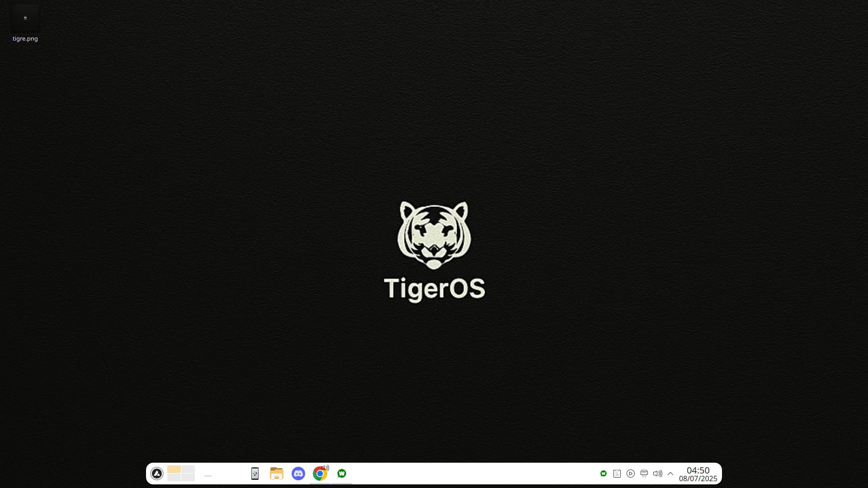Click the green W icon in the system tray
The image size is (868, 488).
tap(604, 474)
